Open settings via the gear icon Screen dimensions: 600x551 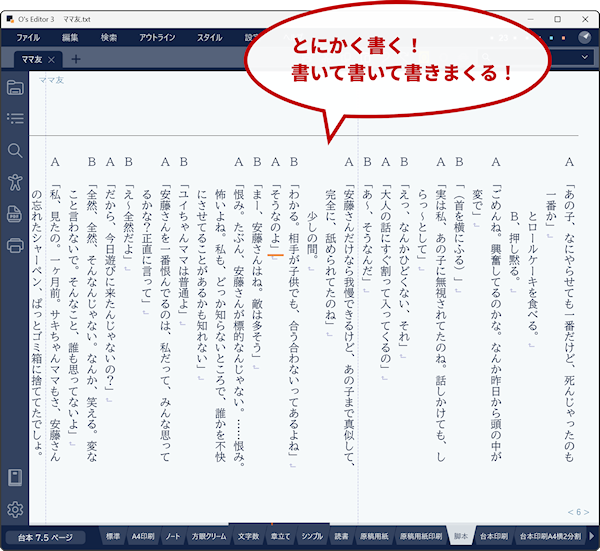click(15, 510)
